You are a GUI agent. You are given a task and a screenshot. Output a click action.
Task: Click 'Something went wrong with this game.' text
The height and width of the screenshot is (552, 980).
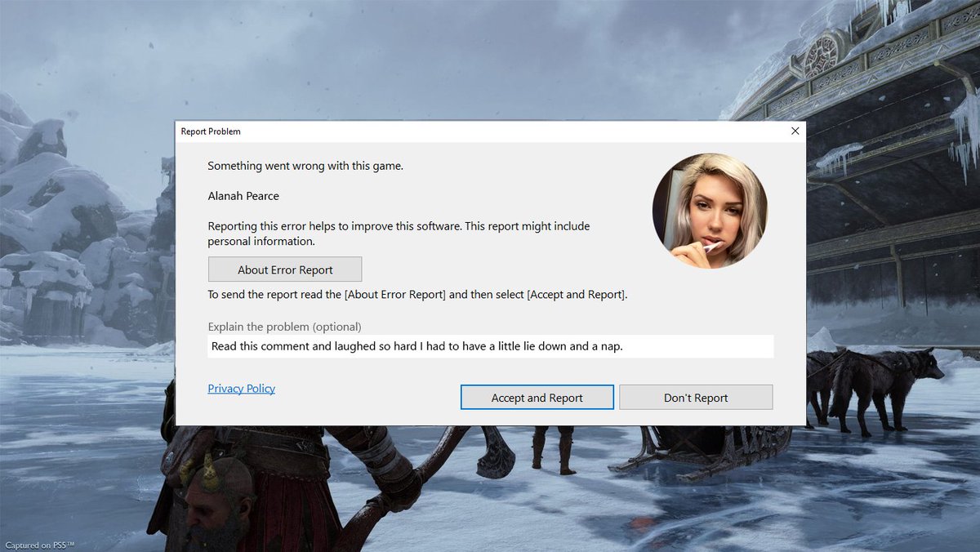point(305,166)
